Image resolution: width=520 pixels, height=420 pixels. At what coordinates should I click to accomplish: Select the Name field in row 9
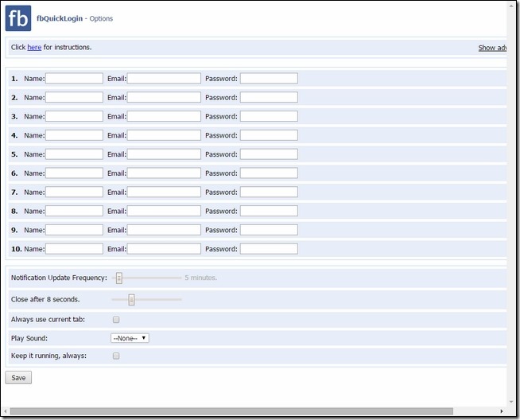tap(74, 230)
